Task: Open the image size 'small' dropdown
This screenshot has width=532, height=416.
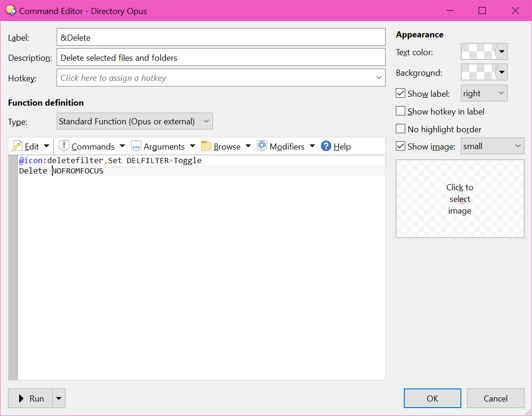Action: click(492, 146)
